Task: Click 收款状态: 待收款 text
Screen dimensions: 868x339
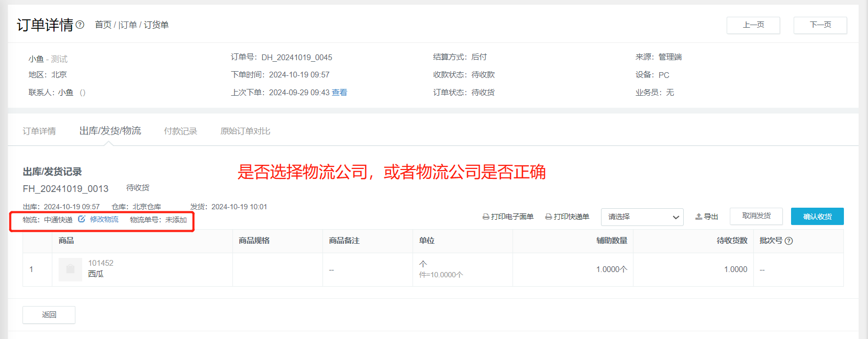Action: pos(464,75)
